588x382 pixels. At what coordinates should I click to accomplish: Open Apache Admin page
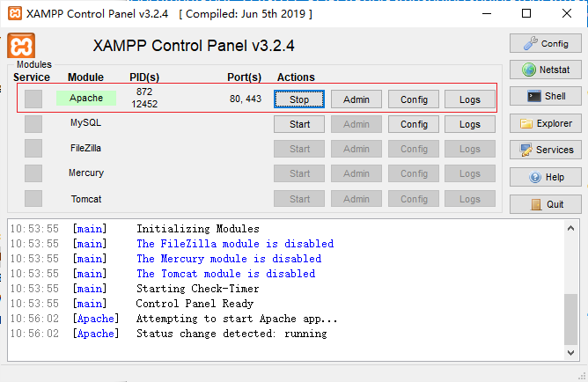pyautogui.click(x=356, y=99)
